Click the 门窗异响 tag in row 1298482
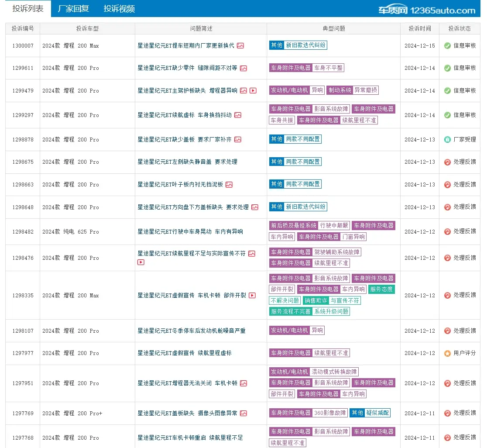Screen dimensions: 487x448 (x=353, y=237)
